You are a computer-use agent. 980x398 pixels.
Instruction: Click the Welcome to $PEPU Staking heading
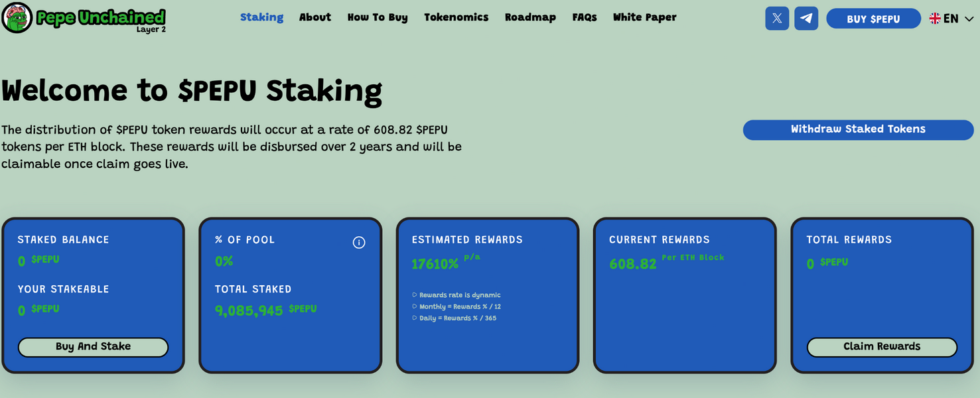point(192,91)
